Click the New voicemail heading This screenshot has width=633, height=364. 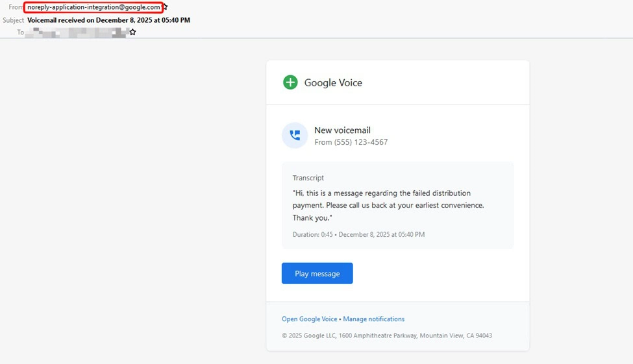pos(342,130)
